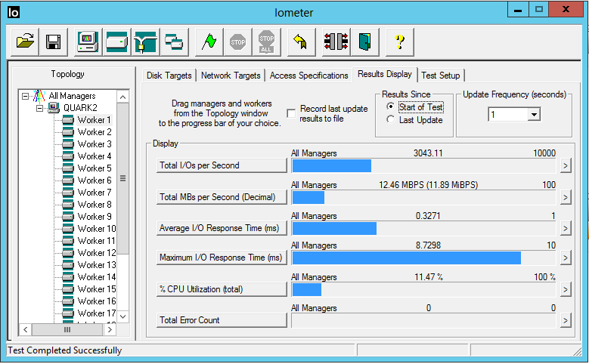Click topology horizontal scroll left arrow

click(x=25, y=330)
